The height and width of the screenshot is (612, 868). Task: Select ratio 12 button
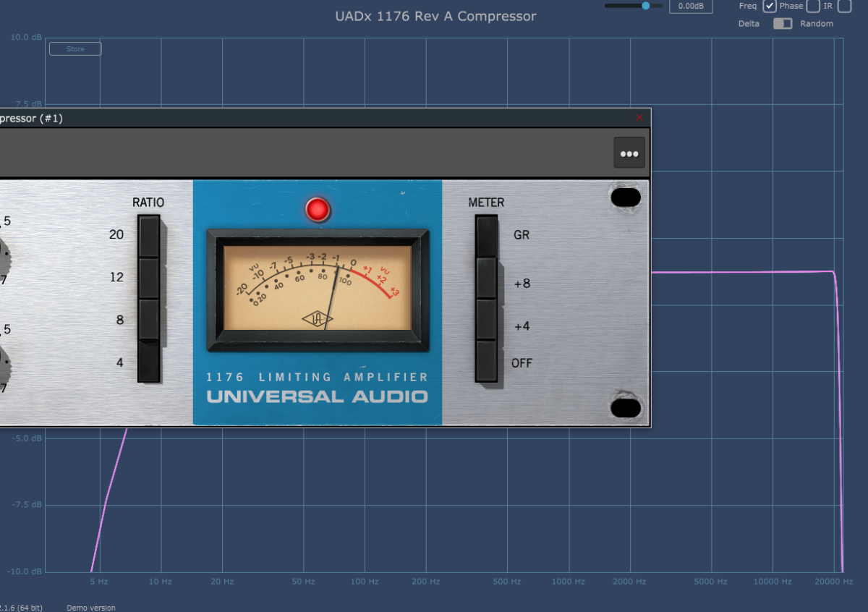click(x=149, y=278)
